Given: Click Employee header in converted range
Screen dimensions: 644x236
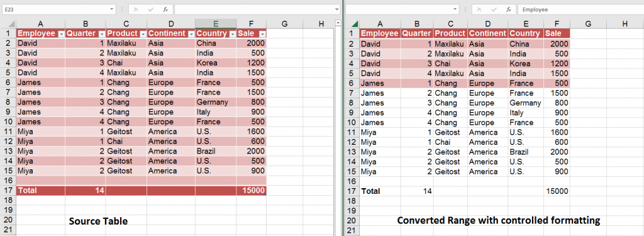Looking at the screenshot, I should coord(380,33).
